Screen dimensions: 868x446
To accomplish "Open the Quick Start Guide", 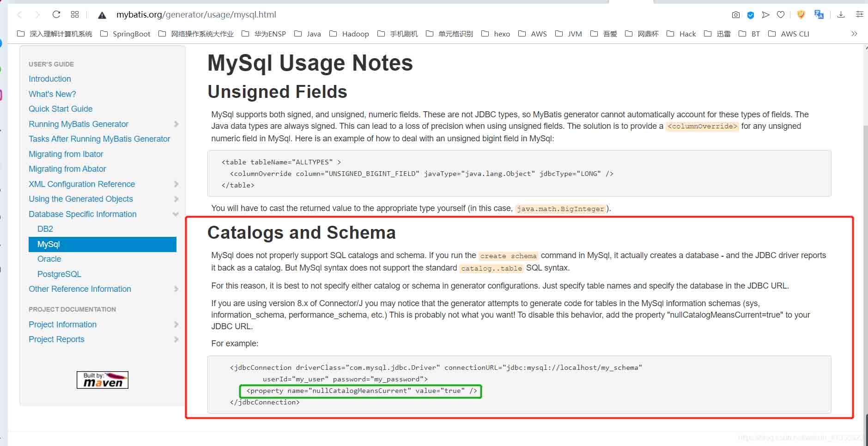I will coord(61,108).
